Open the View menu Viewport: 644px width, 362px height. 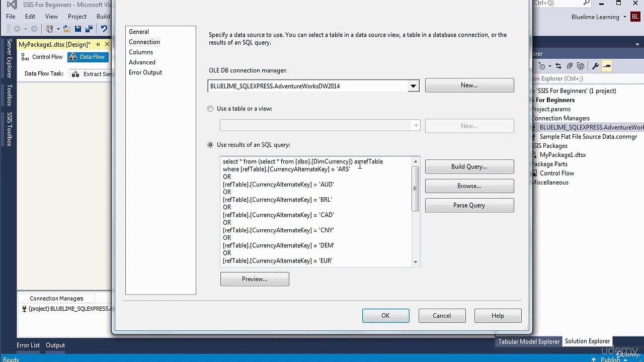pyautogui.click(x=51, y=17)
